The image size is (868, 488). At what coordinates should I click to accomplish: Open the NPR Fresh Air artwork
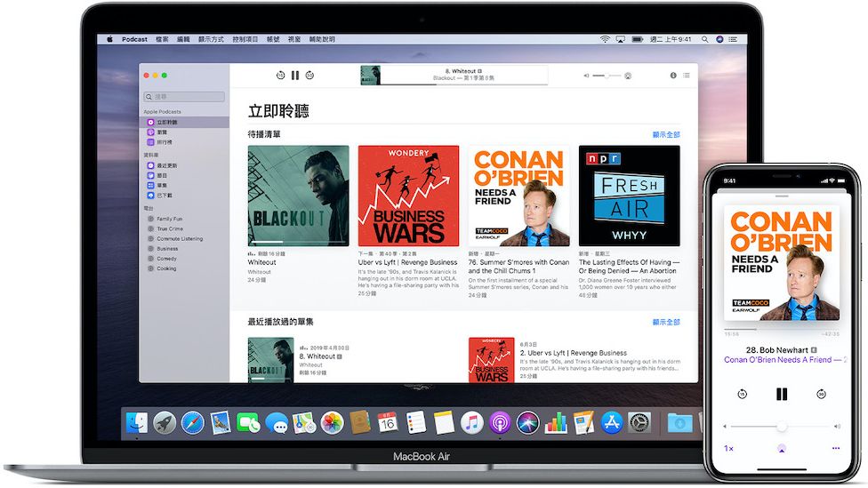(630, 196)
